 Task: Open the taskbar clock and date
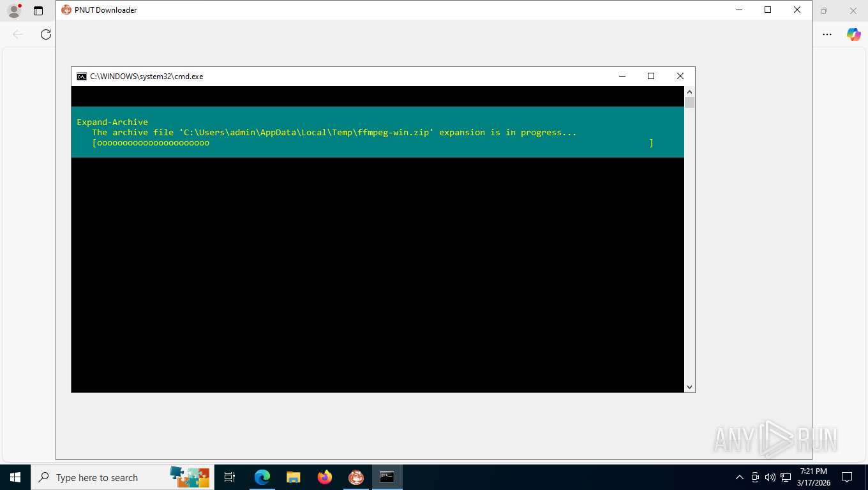[x=813, y=477]
